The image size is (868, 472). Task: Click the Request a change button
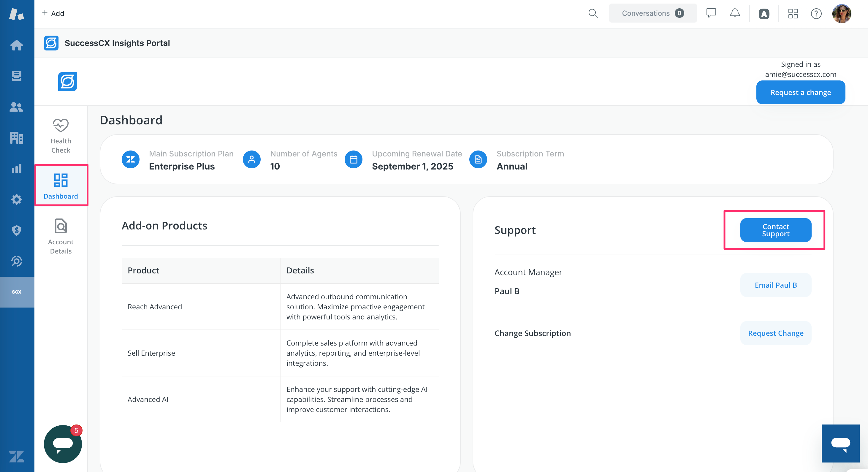(801, 92)
